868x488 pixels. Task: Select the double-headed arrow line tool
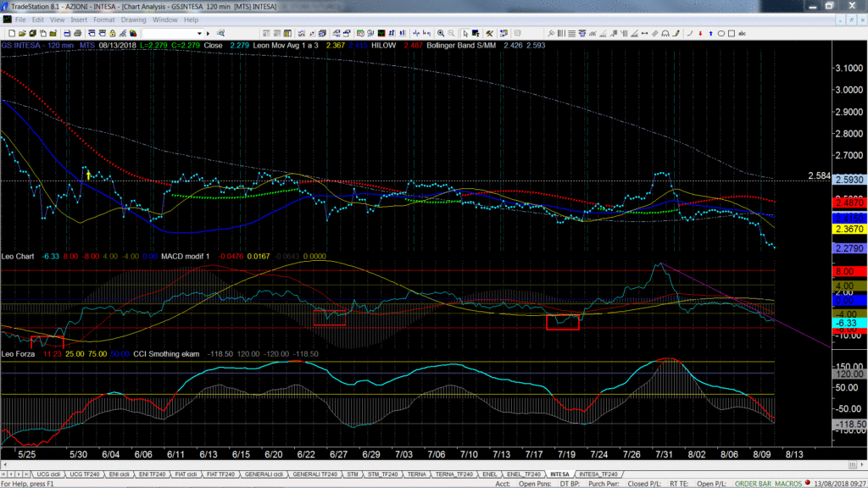[644, 33]
